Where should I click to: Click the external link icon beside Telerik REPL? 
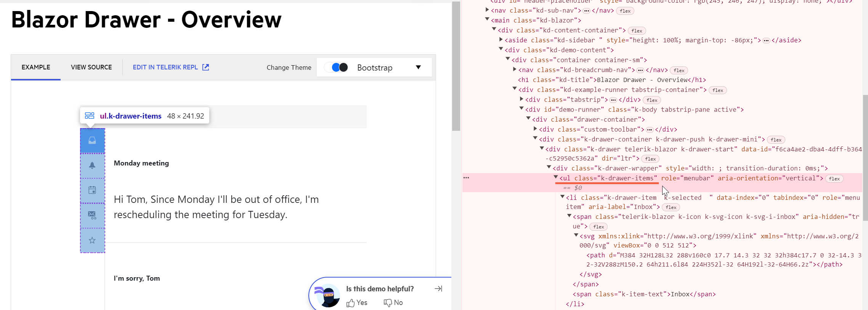pos(205,67)
